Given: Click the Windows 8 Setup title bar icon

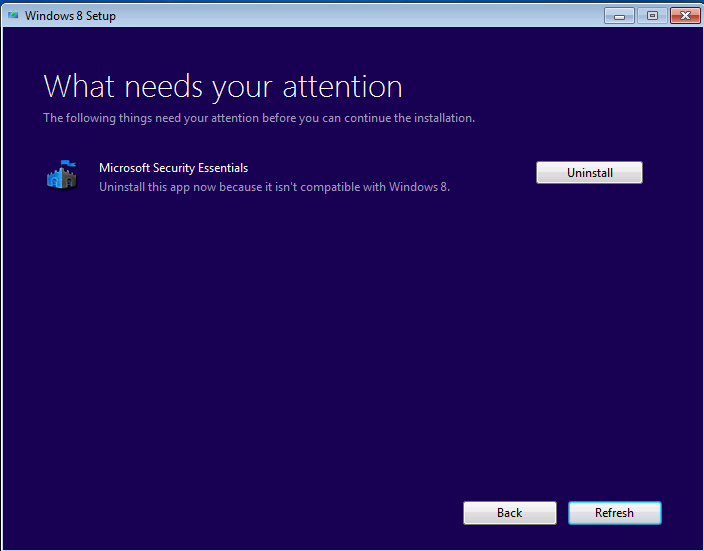Looking at the screenshot, I should 12,15.
